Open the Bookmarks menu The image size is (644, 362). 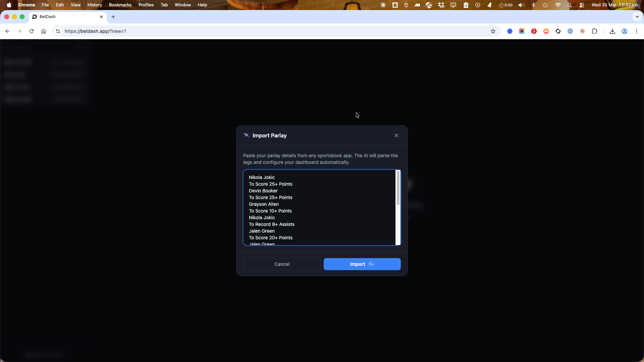click(120, 5)
